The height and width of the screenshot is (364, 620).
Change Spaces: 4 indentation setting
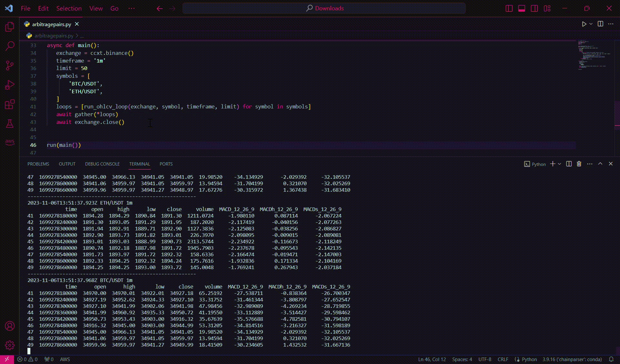[x=462, y=359]
